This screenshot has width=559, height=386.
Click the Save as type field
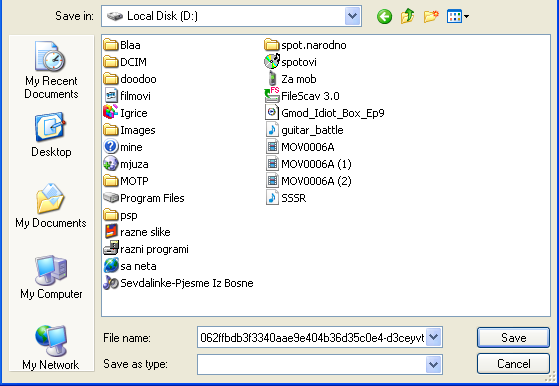click(x=312, y=364)
